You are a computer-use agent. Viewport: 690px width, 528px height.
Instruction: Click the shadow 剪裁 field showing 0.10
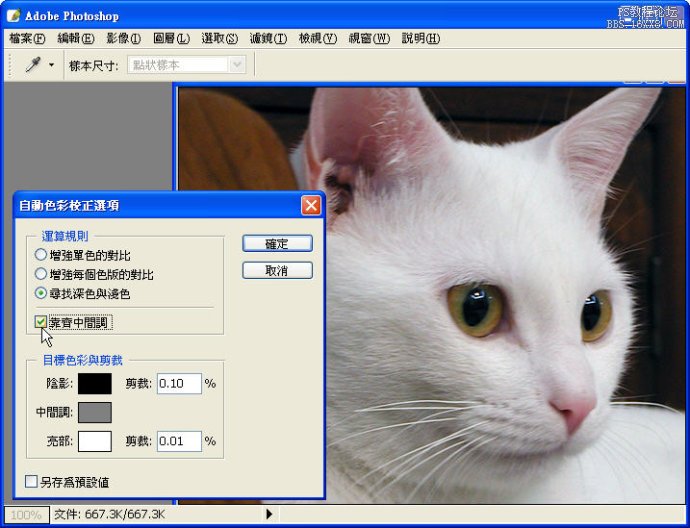[178, 383]
